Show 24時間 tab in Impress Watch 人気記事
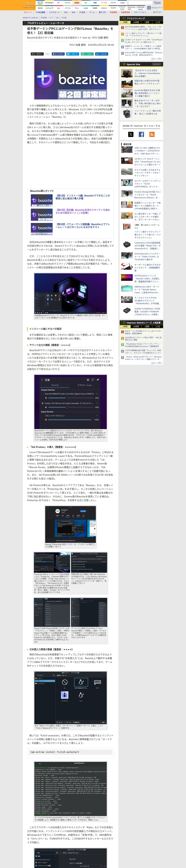 tap(136, 327)
